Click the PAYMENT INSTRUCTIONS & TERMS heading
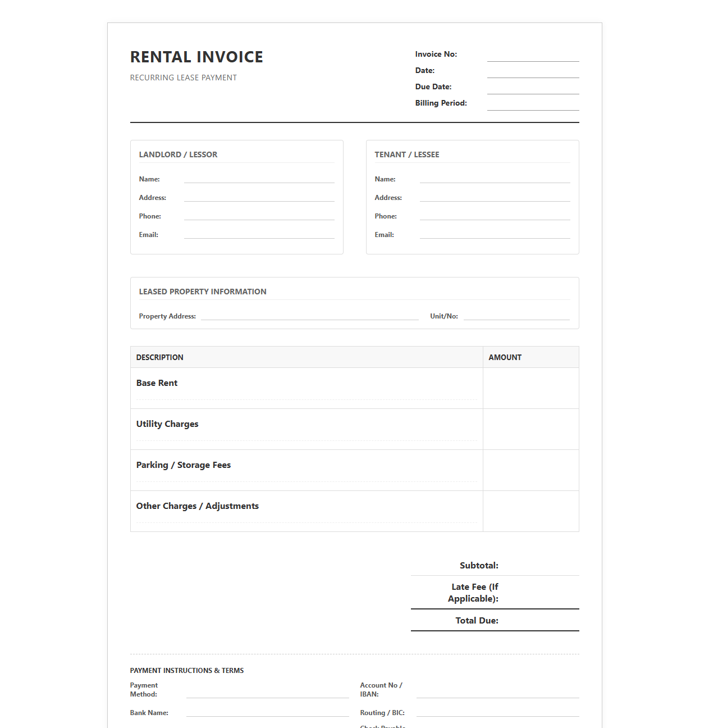 tap(187, 671)
